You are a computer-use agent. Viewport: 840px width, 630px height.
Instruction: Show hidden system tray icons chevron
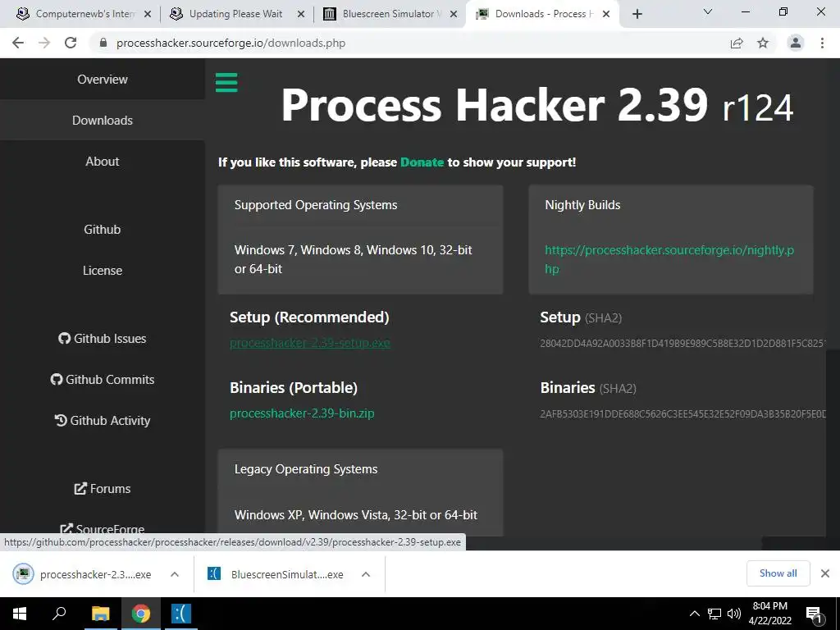click(694, 614)
